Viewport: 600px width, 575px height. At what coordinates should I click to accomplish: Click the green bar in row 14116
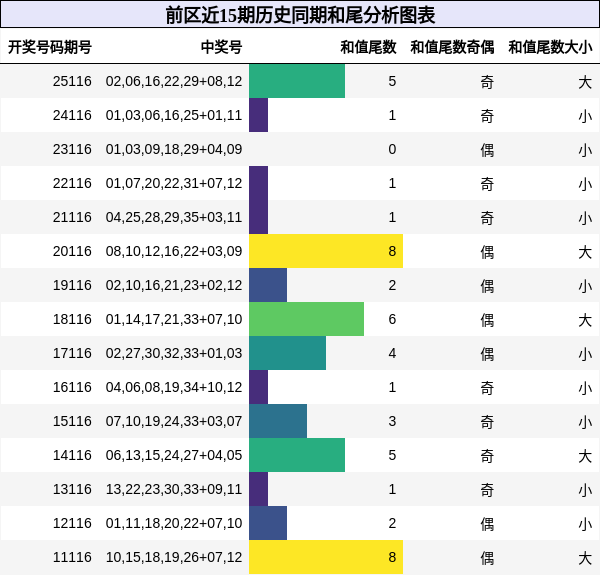[297, 455]
